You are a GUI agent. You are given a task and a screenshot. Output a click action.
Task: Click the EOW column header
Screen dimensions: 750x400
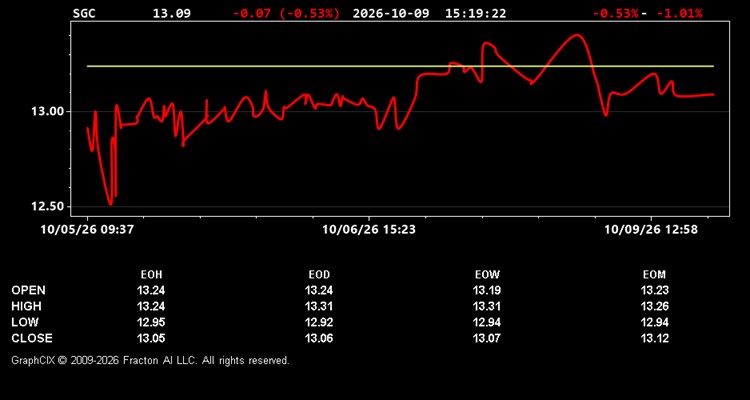tap(487, 275)
